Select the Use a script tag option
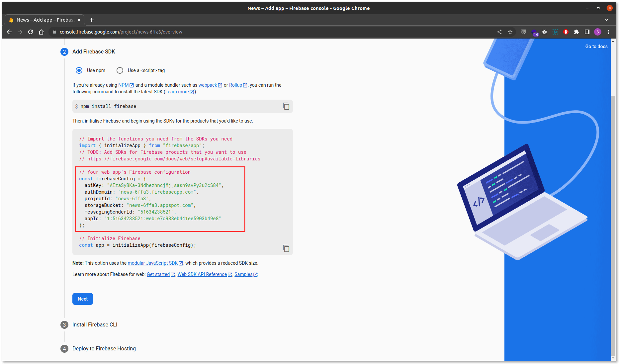 (x=120, y=70)
